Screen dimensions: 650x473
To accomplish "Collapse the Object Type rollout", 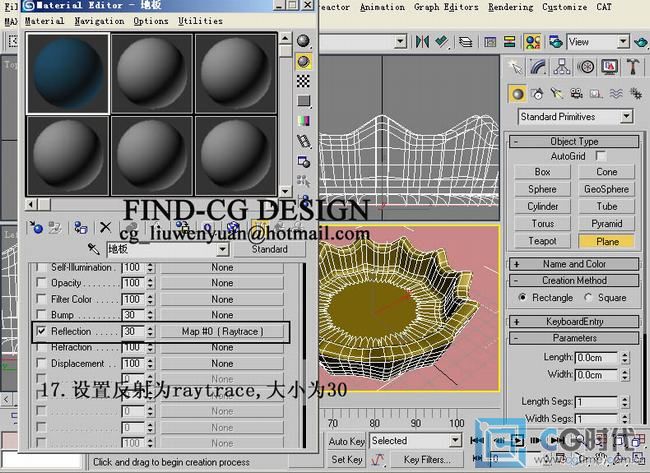I will 574,141.
